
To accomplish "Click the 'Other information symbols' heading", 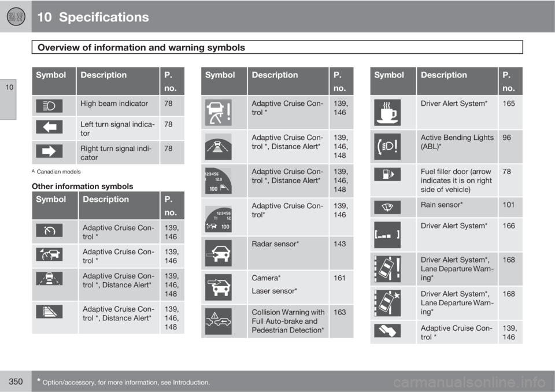I will point(83,186).
